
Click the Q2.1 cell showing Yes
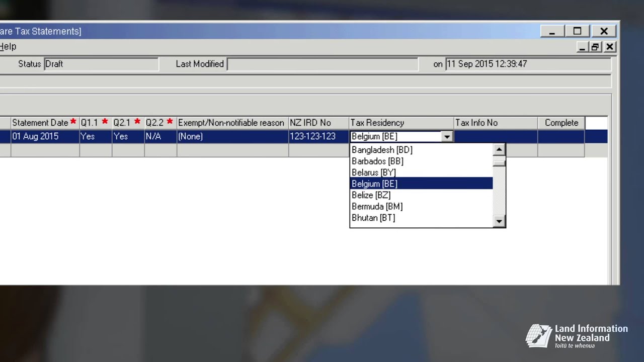click(x=128, y=136)
